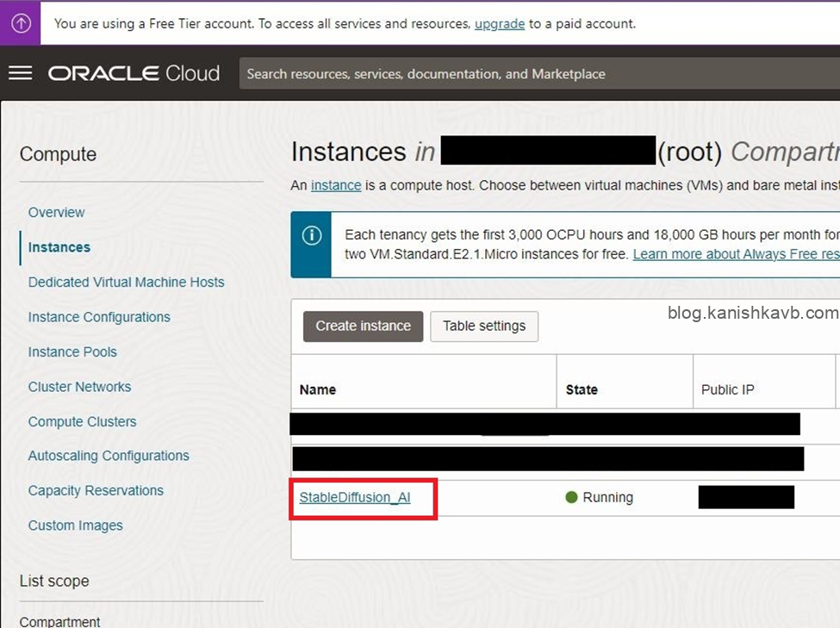
Task: Go to Capacity Reservations
Action: tap(96, 490)
